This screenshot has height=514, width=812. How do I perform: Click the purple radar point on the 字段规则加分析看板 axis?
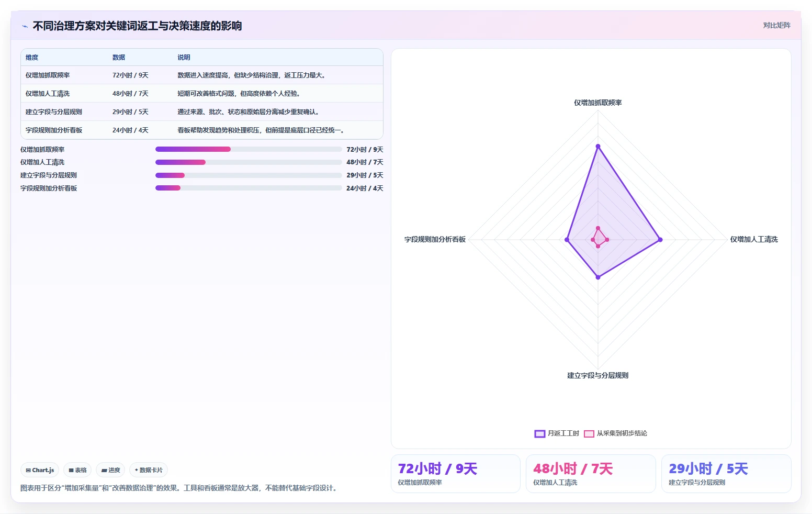pos(567,240)
